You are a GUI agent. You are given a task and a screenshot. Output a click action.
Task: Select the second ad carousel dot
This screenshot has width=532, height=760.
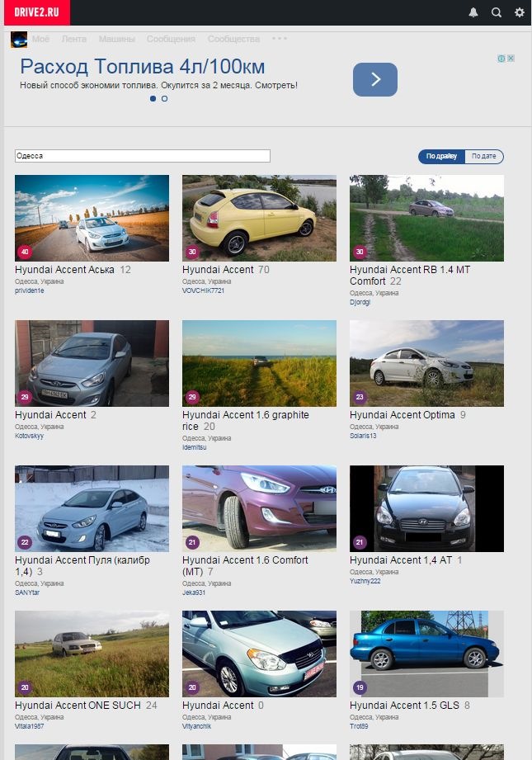(164, 98)
